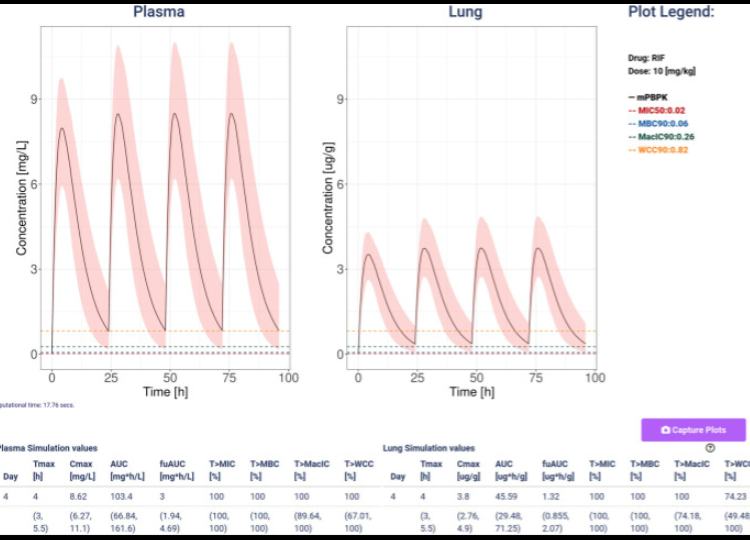
Task: Select the MBC90:0.06 legend entry
Action: click(x=658, y=123)
